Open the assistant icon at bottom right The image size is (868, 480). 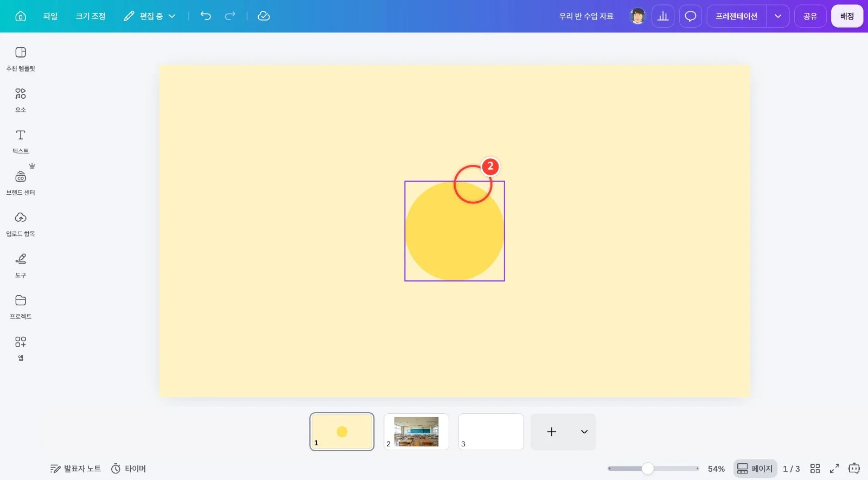pos(854,469)
